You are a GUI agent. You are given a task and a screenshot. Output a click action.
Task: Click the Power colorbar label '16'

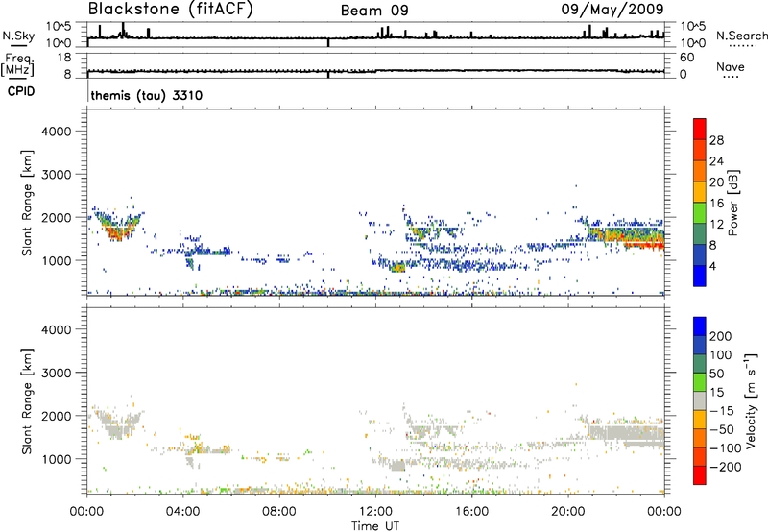tap(716, 204)
